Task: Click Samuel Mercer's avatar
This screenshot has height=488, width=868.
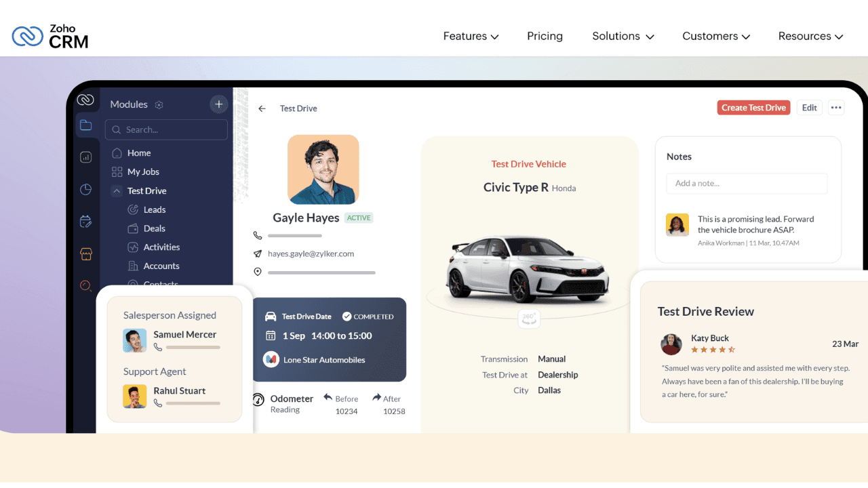Action: click(x=134, y=340)
